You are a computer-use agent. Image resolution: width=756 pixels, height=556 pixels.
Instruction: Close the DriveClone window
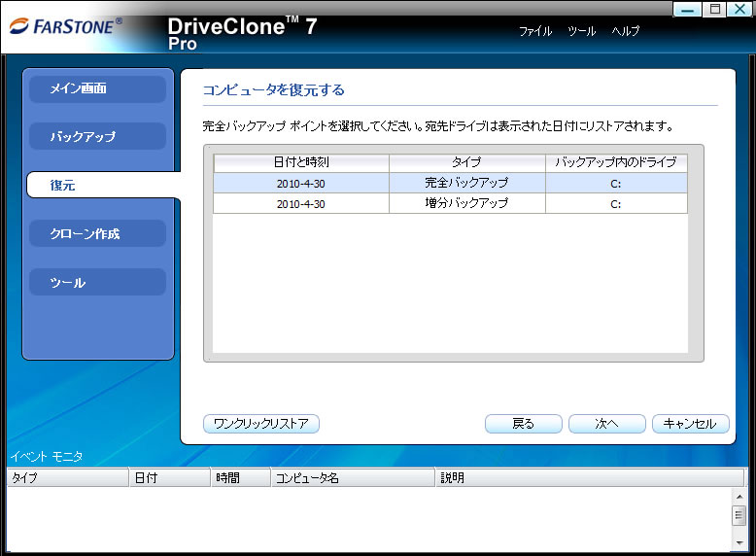coord(740,9)
